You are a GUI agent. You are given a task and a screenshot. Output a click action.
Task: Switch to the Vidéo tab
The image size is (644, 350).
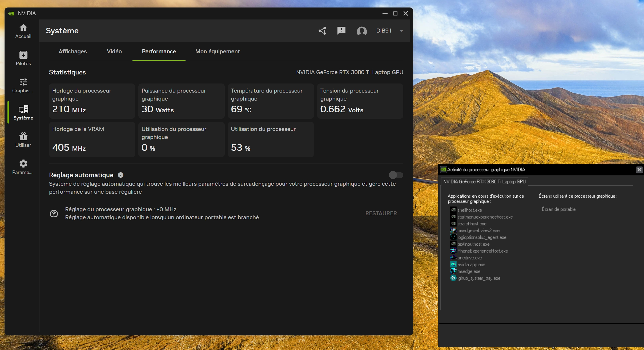click(114, 51)
